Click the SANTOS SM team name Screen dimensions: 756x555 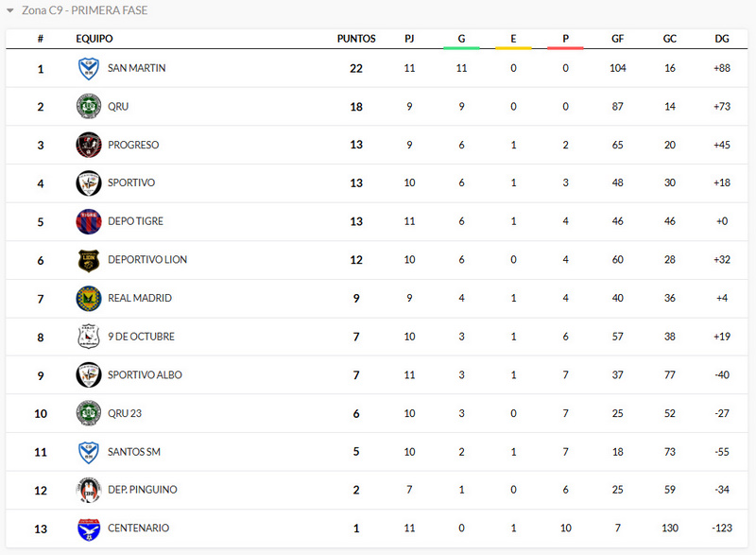click(134, 452)
